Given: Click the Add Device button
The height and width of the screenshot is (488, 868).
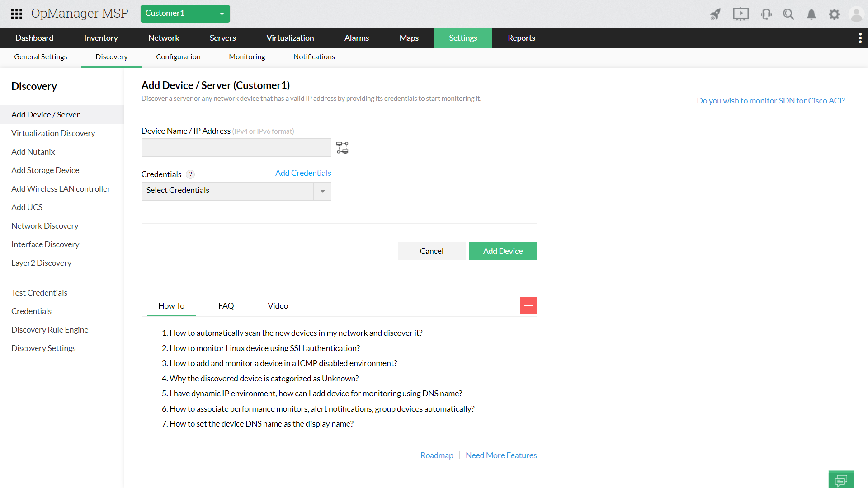Looking at the screenshot, I should [x=503, y=251].
